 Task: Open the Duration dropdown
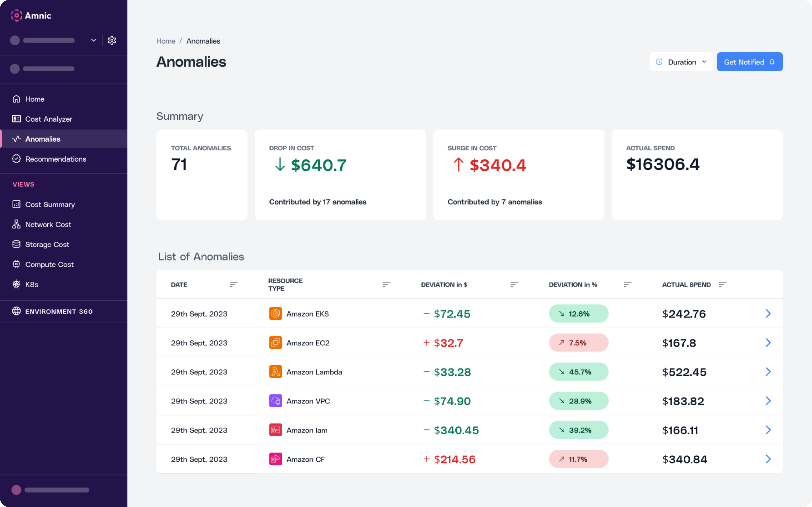681,62
